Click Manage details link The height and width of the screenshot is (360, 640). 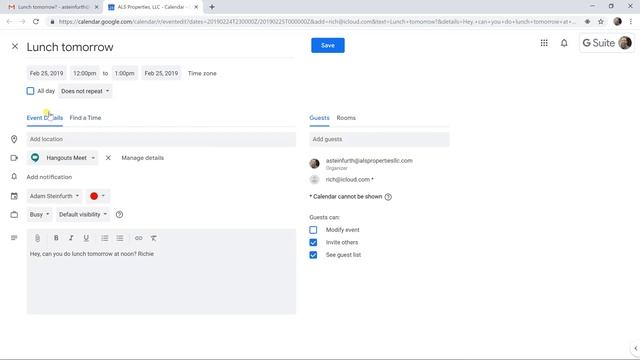coord(142,158)
